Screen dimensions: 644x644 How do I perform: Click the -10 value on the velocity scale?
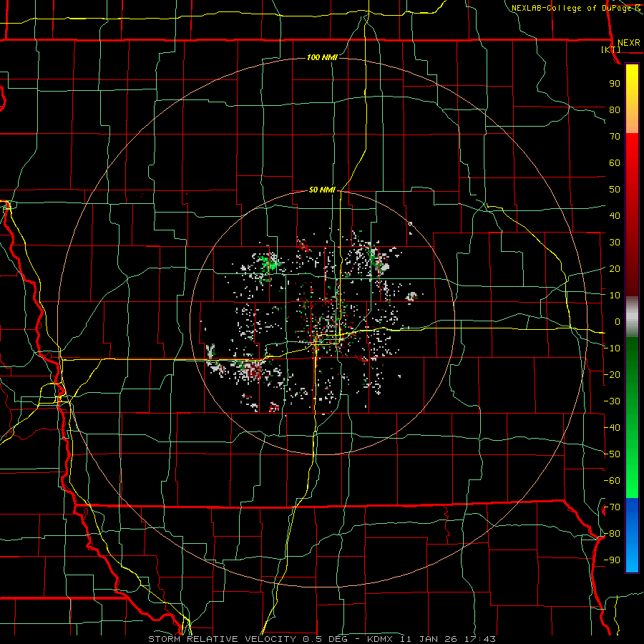coord(612,348)
